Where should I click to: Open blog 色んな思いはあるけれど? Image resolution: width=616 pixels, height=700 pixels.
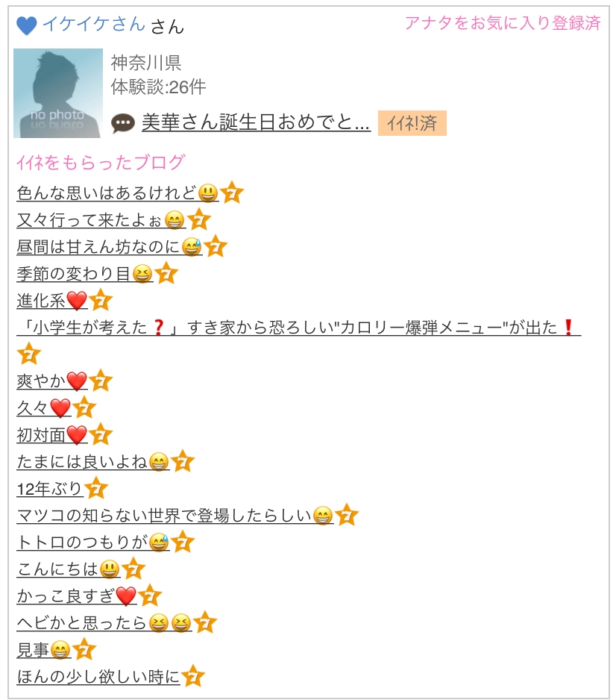point(118,193)
